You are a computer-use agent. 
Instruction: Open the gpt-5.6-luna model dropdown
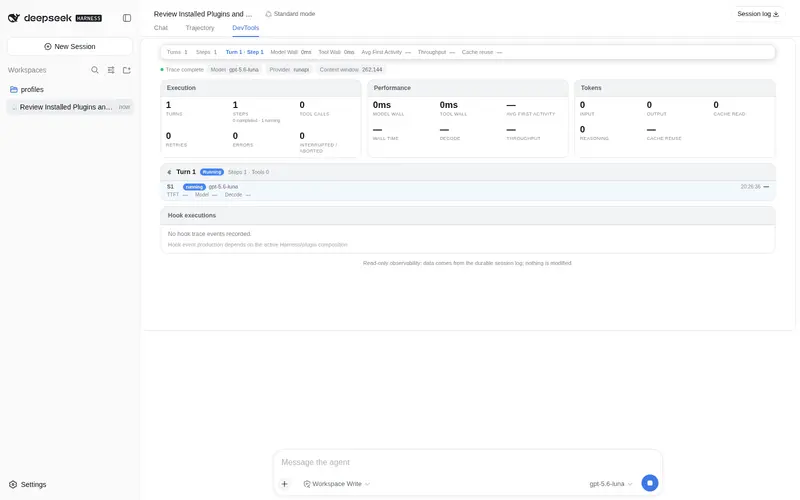coord(611,484)
